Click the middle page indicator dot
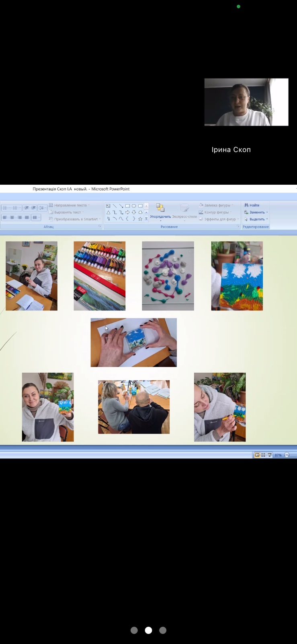The height and width of the screenshot is (644, 297). point(148,630)
